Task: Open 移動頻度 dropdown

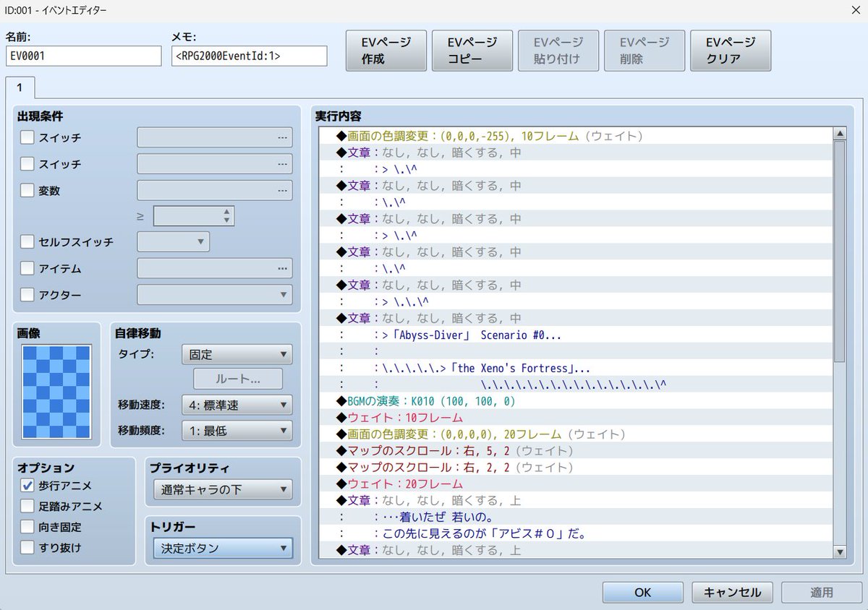Action: (x=237, y=431)
